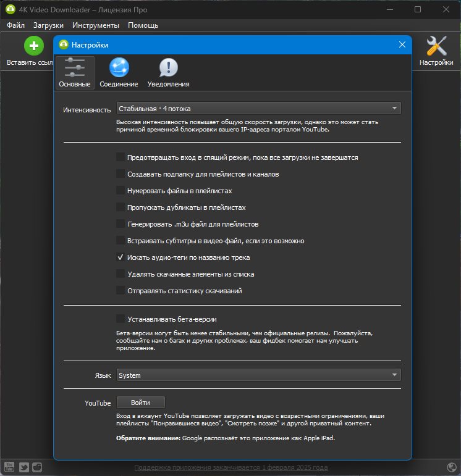Open the Reddit icon in status bar

[x=37, y=467]
